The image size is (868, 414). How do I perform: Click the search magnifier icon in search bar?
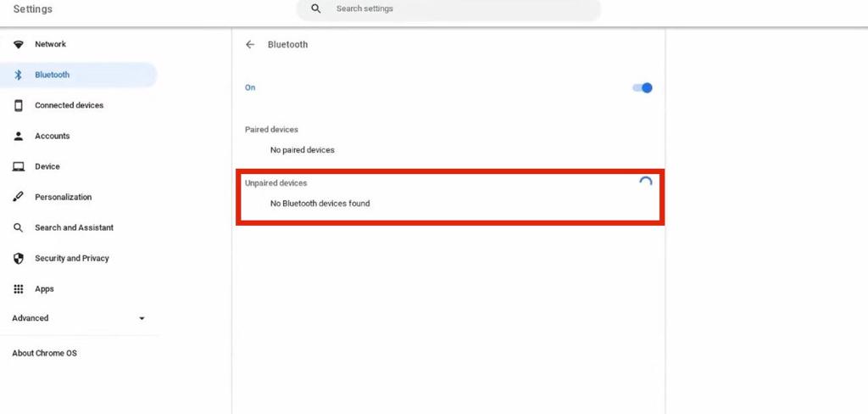click(x=316, y=8)
